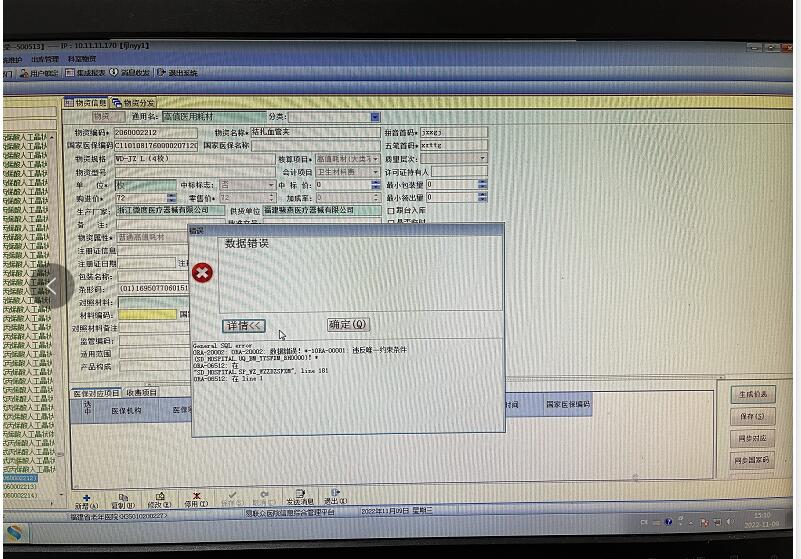This screenshot has width=801, height=559.
Task: Switch to the 物资分类 tab
Action: coord(133,103)
